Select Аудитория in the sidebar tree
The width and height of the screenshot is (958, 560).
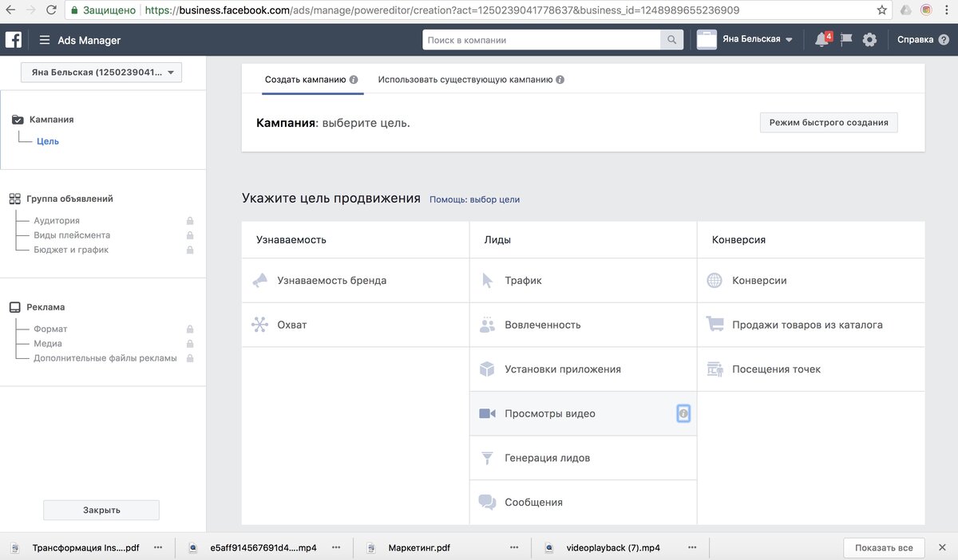[57, 221]
